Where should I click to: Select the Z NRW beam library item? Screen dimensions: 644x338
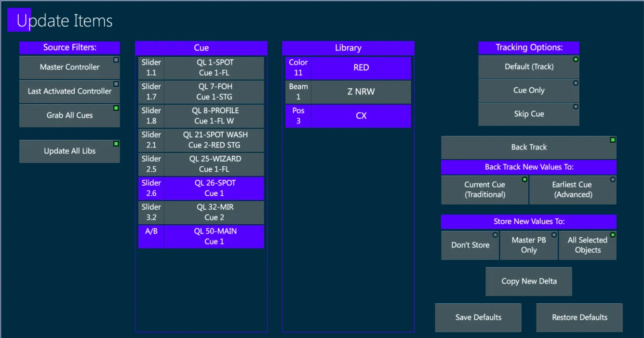[x=361, y=92]
